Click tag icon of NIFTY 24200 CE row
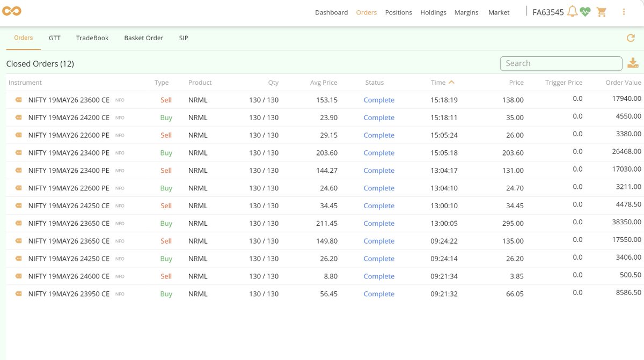Screen dimensions: 644x360 point(19,117)
